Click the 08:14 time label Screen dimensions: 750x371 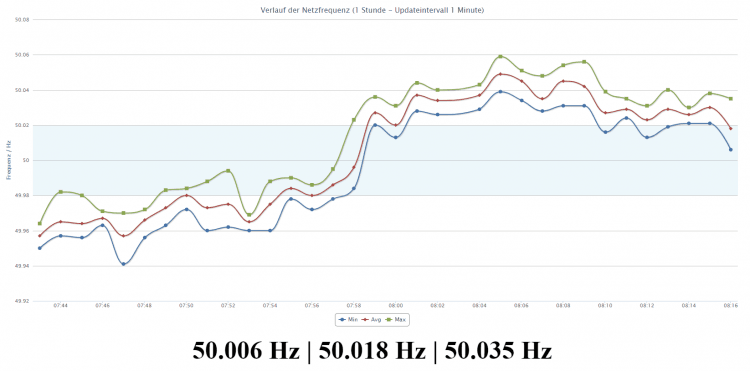pyautogui.click(x=689, y=305)
